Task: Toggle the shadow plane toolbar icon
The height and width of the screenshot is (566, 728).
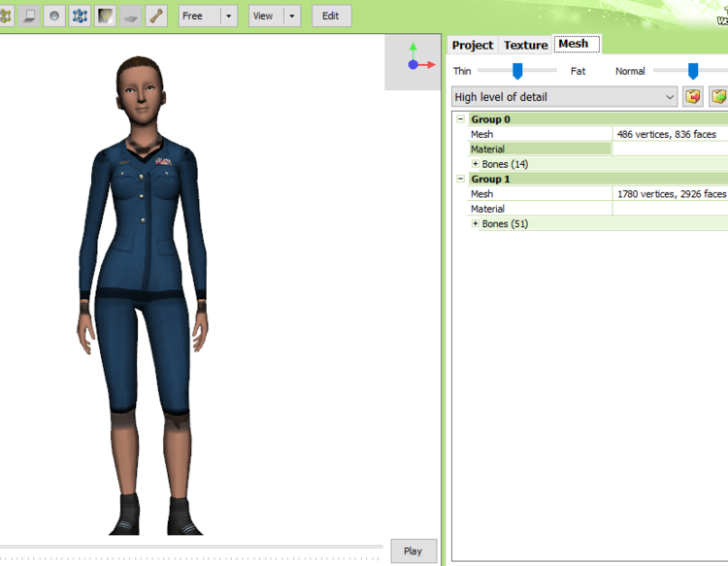Action: [x=29, y=16]
